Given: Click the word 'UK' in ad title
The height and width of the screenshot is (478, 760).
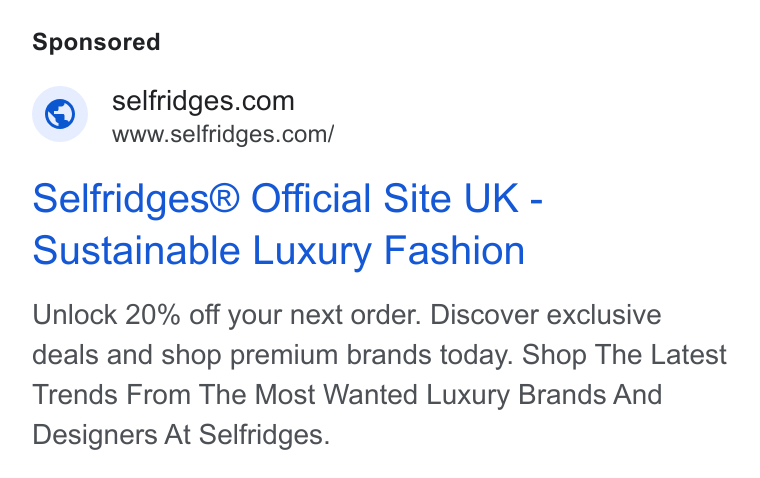Looking at the screenshot, I should (491, 198).
